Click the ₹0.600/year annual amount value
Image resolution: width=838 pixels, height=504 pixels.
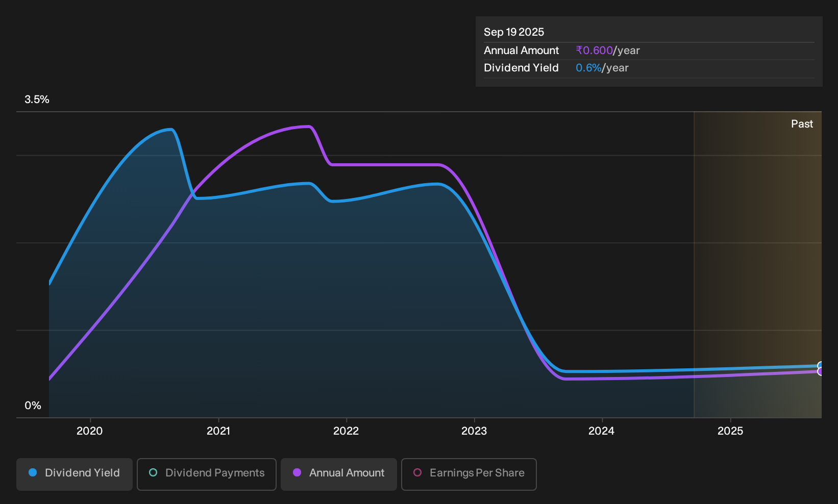click(x=608, y=51)
